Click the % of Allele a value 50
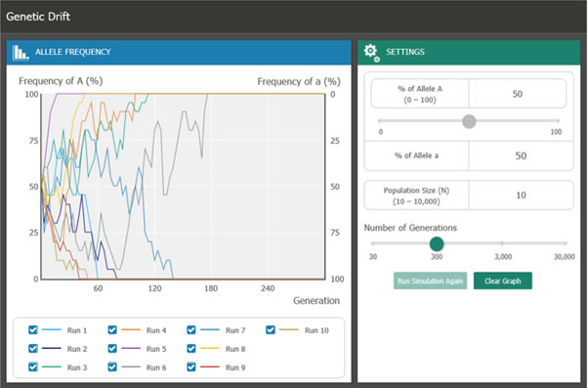Screen dimensions: 588x388 pos(521,155)
